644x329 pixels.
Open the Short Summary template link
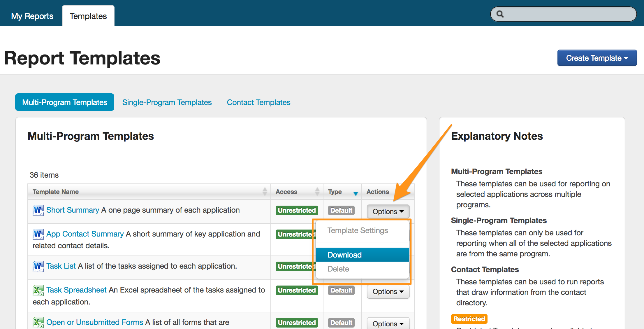point(73,210)
